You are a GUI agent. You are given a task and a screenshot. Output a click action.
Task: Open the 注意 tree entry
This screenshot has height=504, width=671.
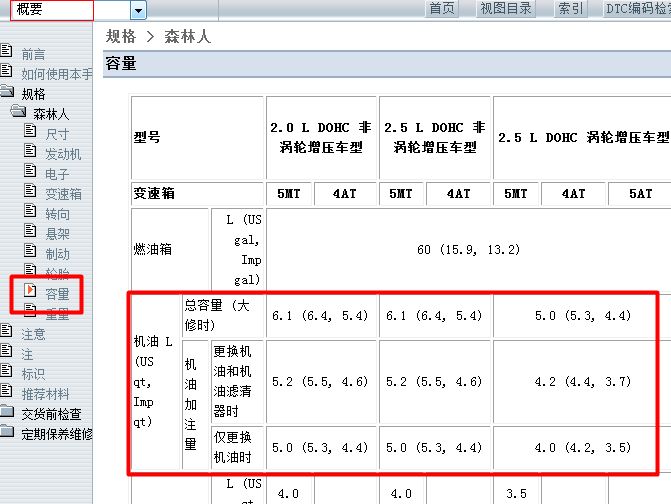[x=33, y=334]
